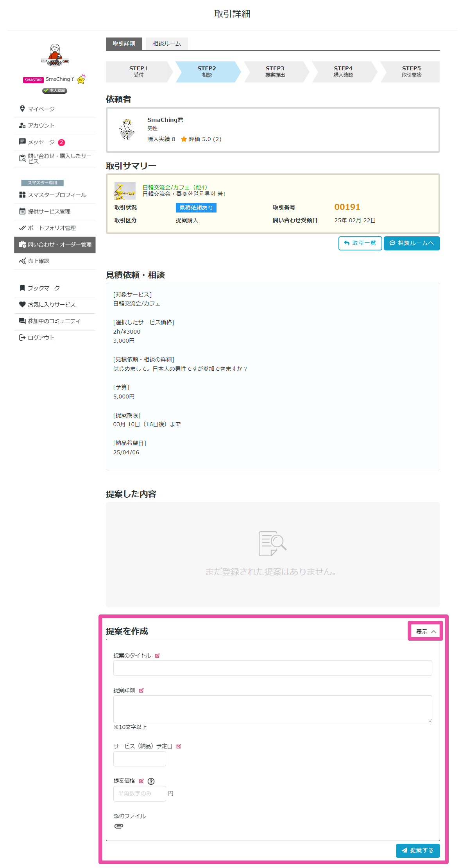The image size is (469, 868).
Task: Click the help icon beside 提案価格
Action: [151, 781]
